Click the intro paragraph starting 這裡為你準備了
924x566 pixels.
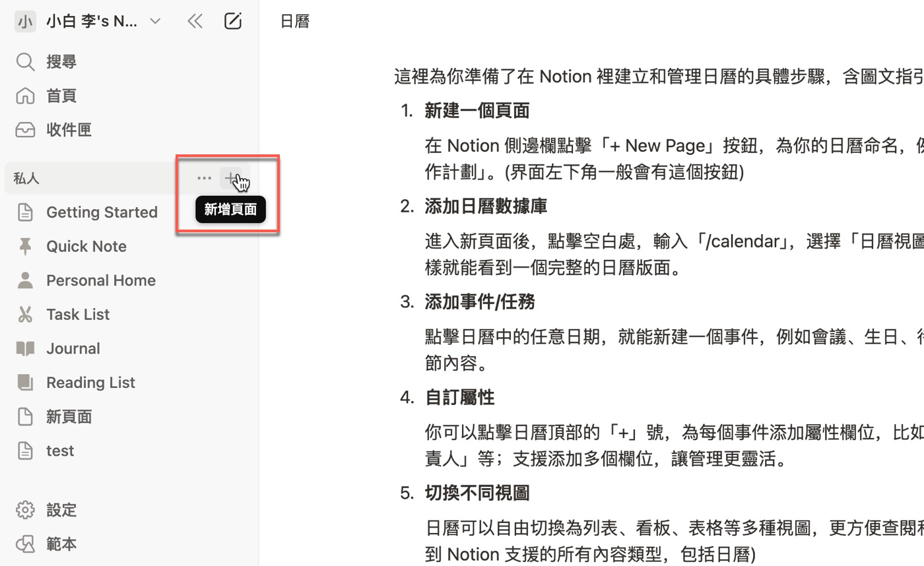[x=659, y=77]
